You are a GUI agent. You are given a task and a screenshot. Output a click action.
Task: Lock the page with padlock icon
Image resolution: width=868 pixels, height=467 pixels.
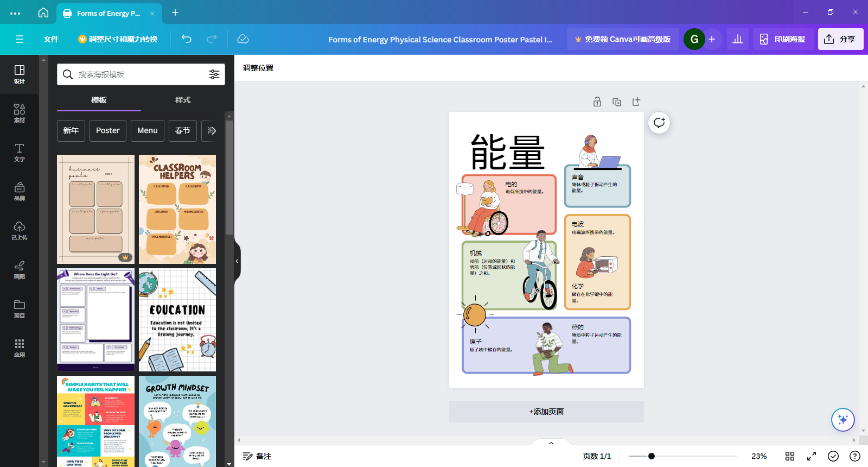[597, 102]
